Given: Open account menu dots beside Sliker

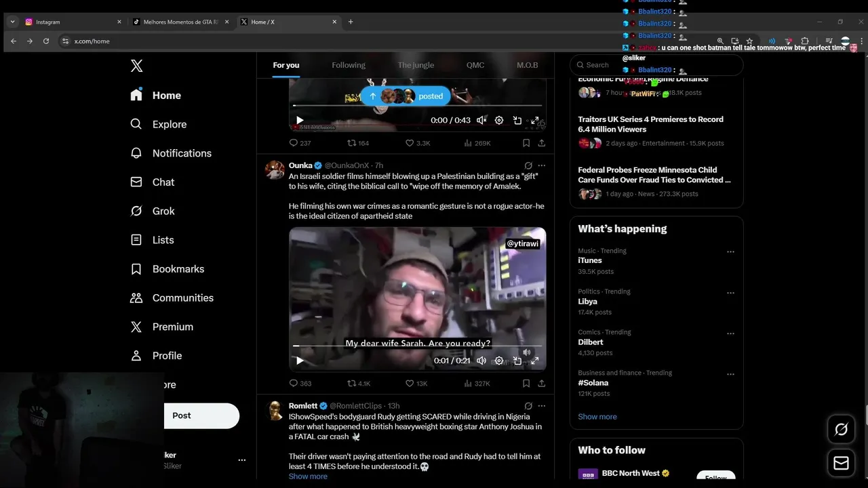Looking at the screenshot, I should coord(242,460).
